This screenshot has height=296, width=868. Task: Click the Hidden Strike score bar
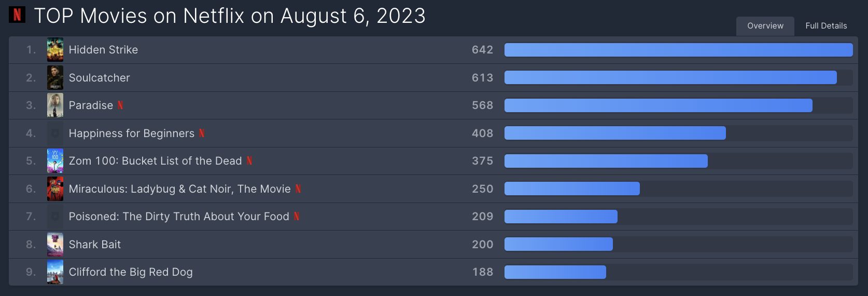coord(678,50)
